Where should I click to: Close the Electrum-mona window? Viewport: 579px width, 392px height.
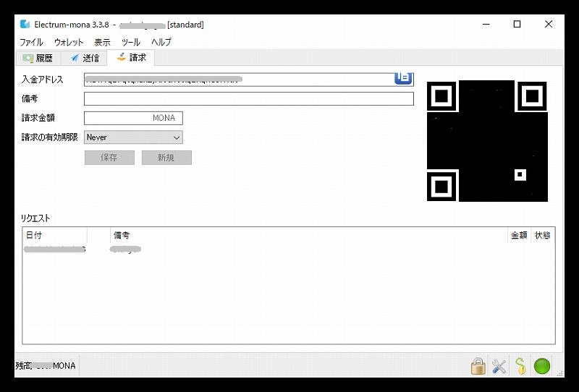tap(549, 25)
